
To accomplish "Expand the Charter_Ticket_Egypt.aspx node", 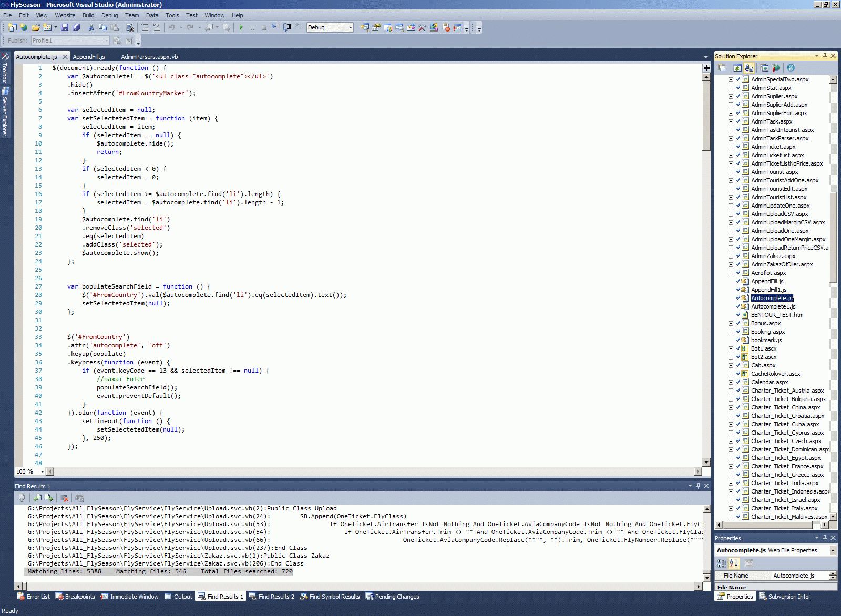I will (x=731, y=458).
